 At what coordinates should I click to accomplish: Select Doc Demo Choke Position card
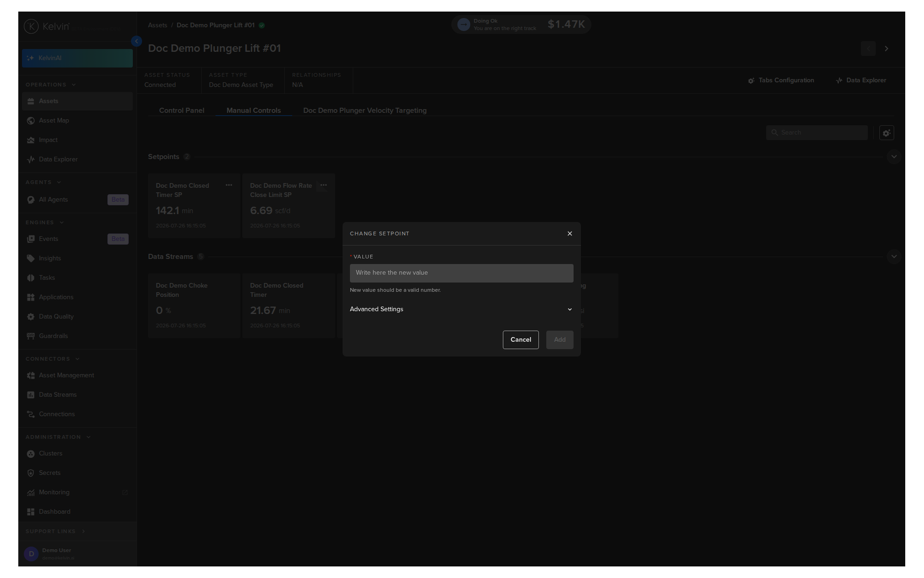(194, 306)
